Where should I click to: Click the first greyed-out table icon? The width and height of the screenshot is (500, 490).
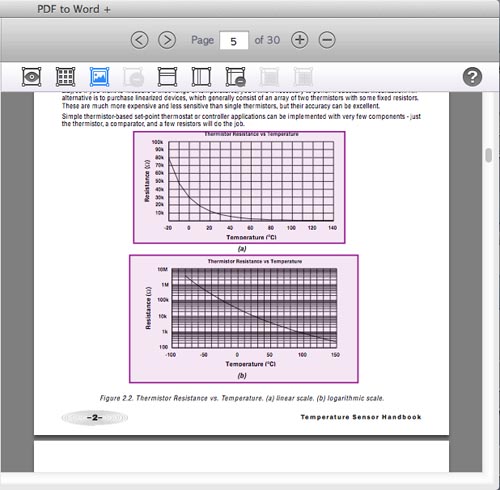pyautogui.click(x=269, y=77)
